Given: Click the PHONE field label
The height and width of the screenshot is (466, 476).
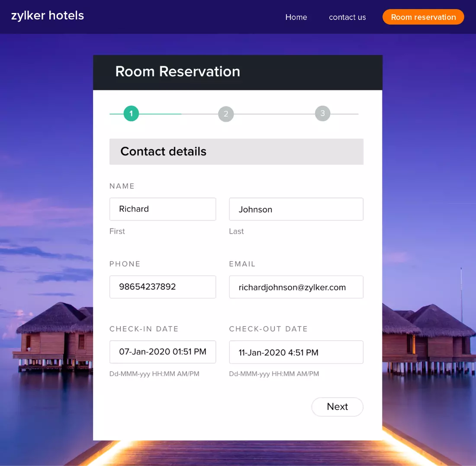Looking at the screenshot, I should coord(125,264).
